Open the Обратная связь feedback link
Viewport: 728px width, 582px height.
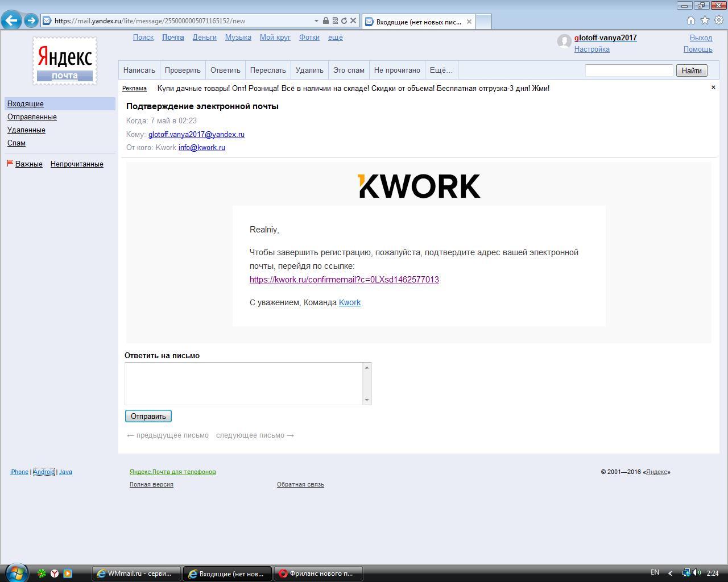[x=300, y=484]
